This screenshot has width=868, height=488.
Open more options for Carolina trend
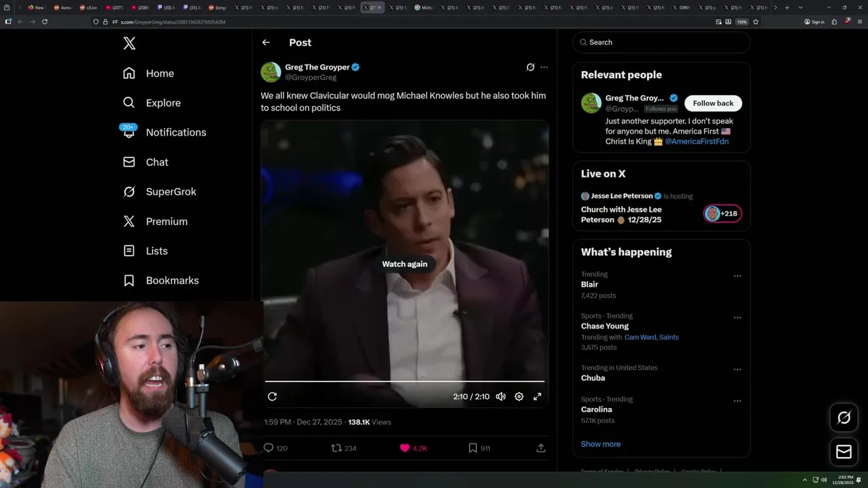737,401
